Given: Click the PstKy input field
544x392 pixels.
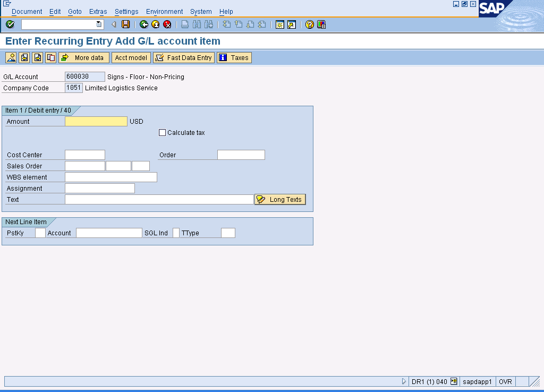Looking at the screenshot, I should click(x=40, y=233).
